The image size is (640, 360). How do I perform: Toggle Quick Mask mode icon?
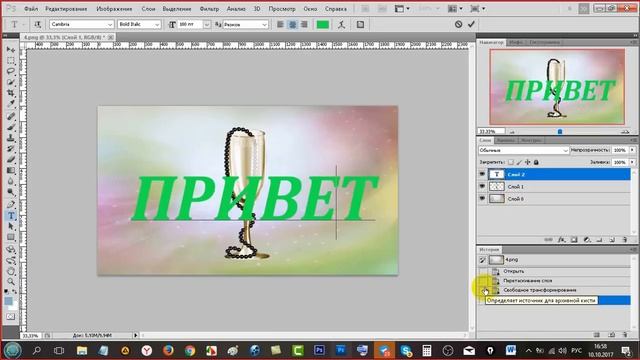[11, 317]
